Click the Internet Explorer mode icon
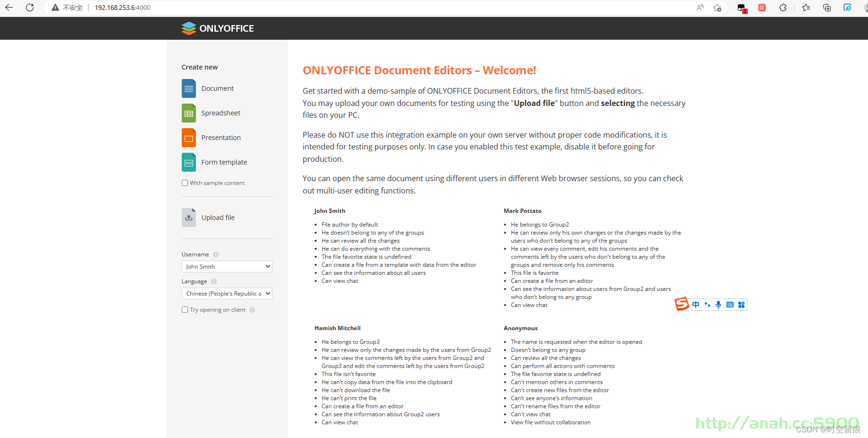 click(x=848, y=8)
